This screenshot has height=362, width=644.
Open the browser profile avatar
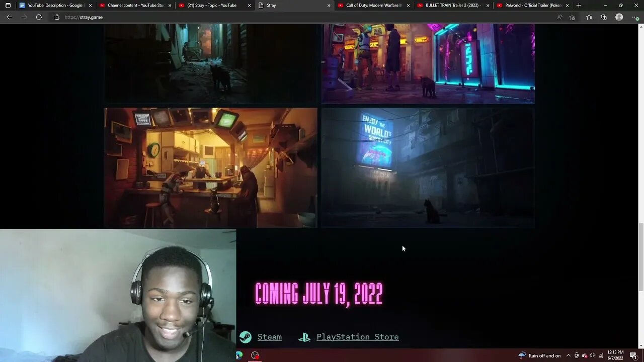coord(619,17)
